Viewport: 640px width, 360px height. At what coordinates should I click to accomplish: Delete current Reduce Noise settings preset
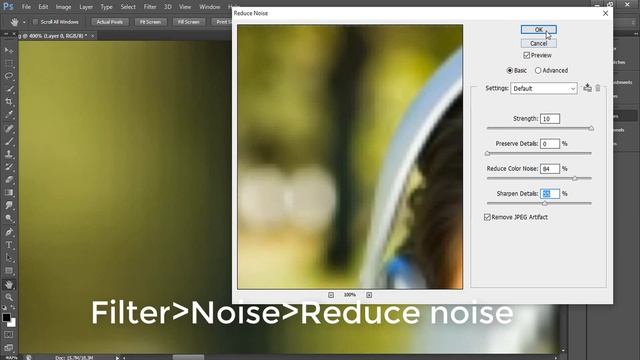coord(598,88)
